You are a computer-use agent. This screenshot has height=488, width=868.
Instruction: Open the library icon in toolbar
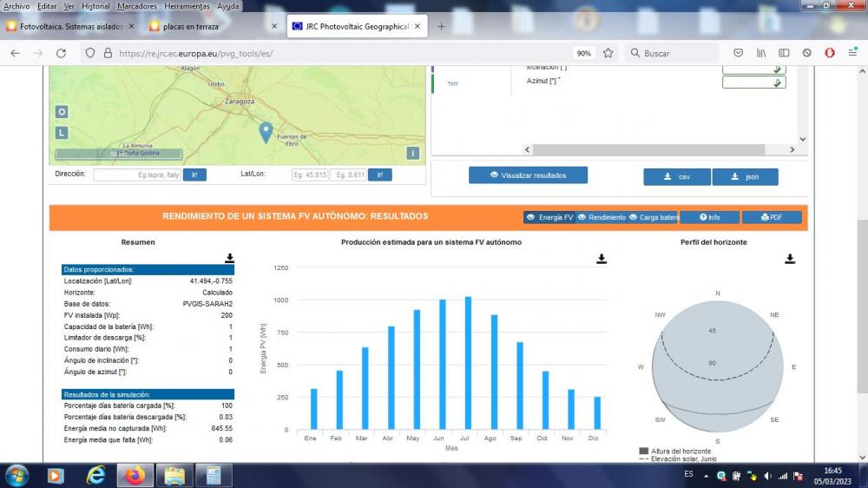tap(761, 53)
